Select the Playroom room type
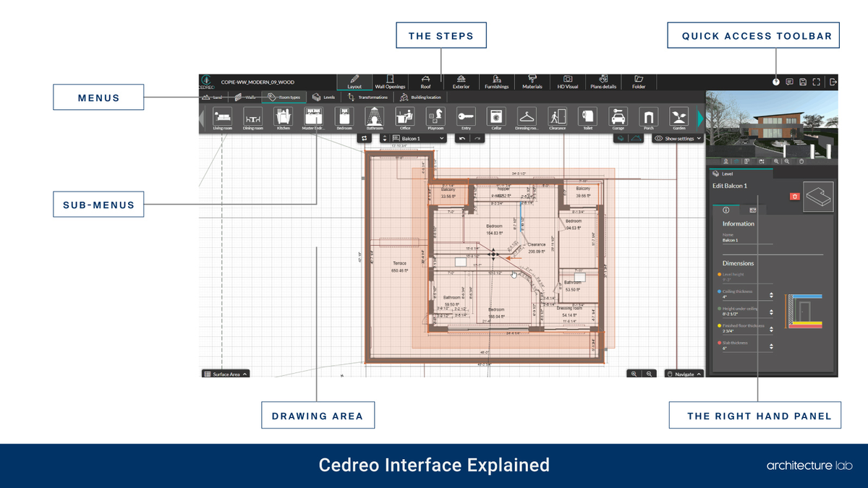This screenshot has width=868, height=488. (435, 119)
